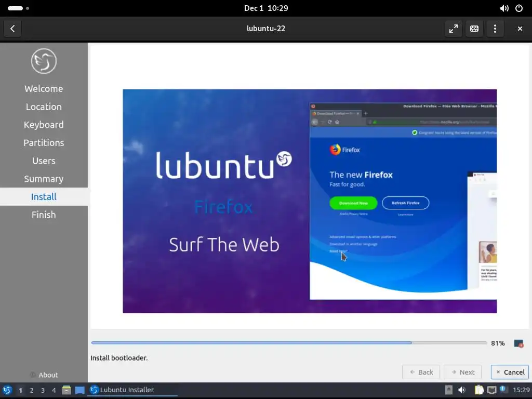Open the clipboard manager tray icon
The image size is (532, 399).
coord(478,390)
